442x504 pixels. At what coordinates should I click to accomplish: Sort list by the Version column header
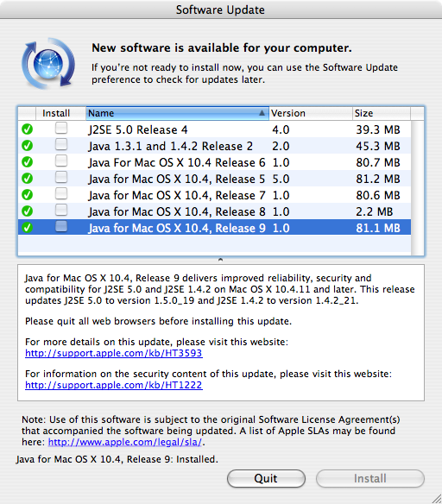[x=311, y=113]
